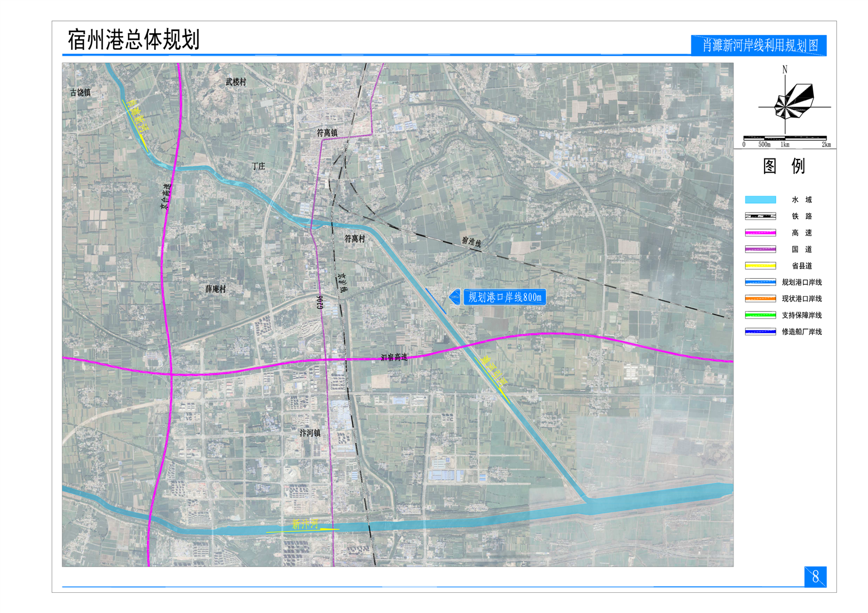Click the 现状港口岸线 orange legend swatch
Image resolution: width=868 pixels, height=613 pixels.
760,299
